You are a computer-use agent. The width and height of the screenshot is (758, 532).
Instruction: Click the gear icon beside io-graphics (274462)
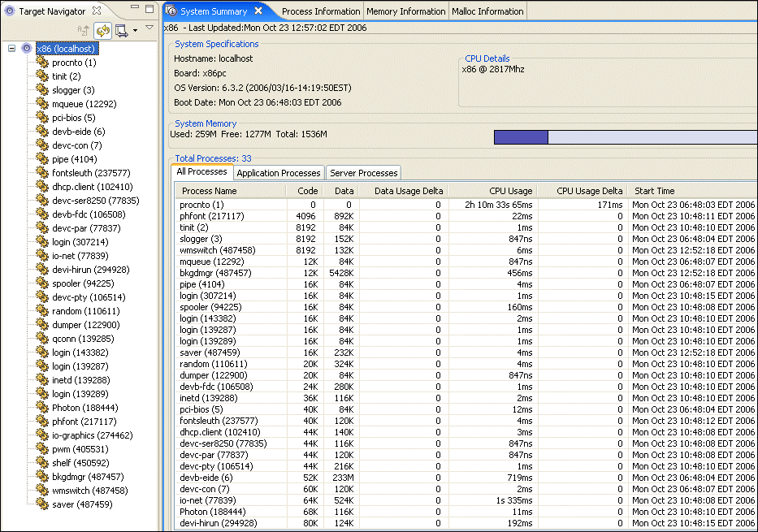[x=42, y=435]
